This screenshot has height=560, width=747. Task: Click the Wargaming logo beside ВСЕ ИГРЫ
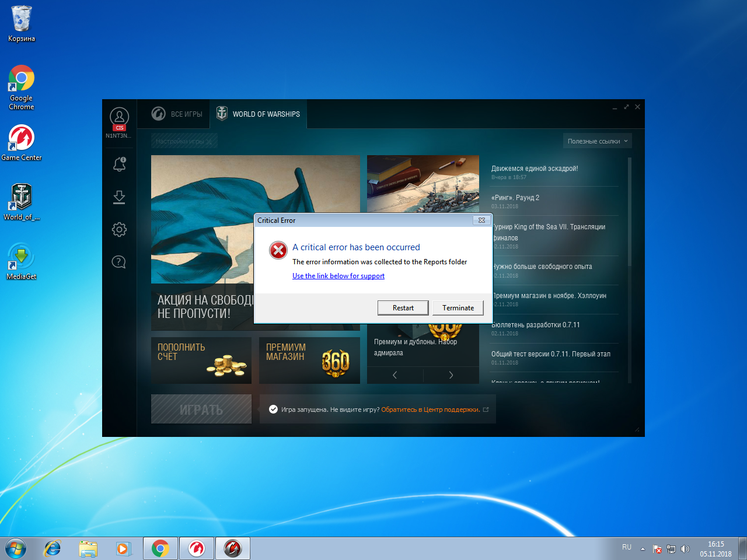point(158,114)
